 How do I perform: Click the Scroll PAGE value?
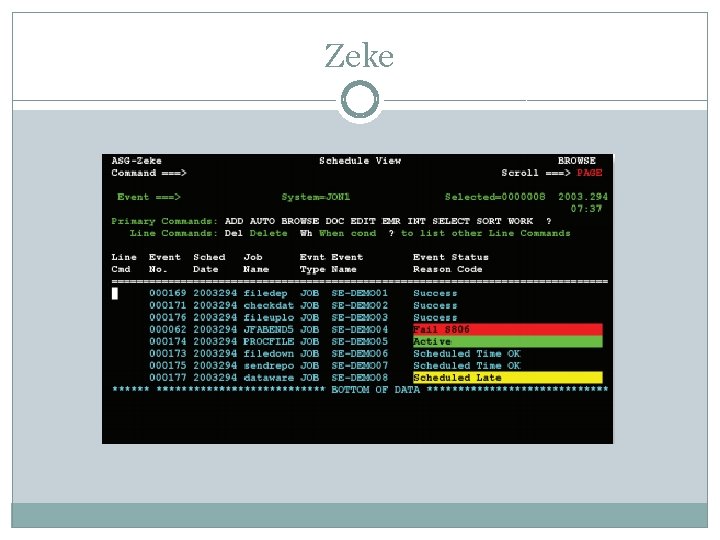pos(589,173)
